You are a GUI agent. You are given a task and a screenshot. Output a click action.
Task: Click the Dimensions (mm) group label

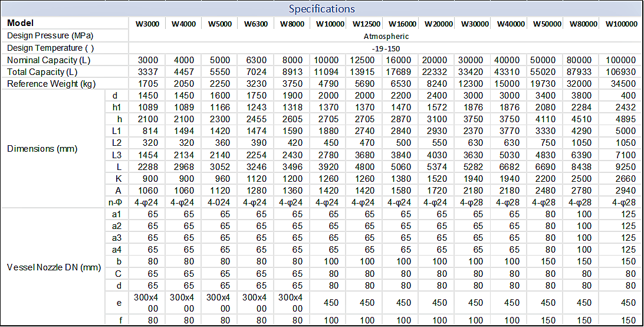pos(42,149)
